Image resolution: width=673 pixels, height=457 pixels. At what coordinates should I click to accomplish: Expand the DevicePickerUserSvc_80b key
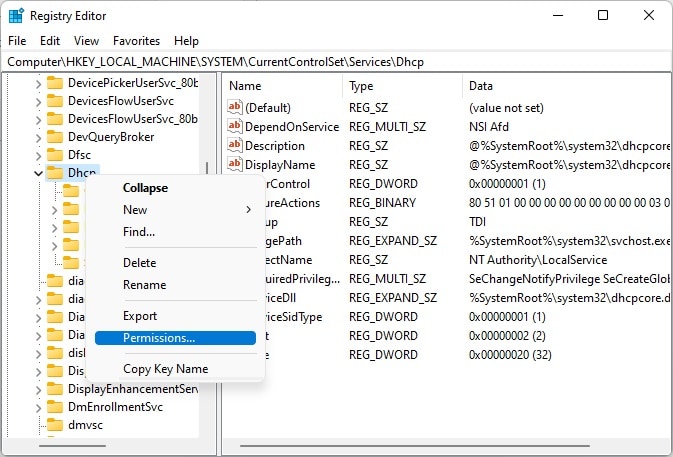pos(39,84)
